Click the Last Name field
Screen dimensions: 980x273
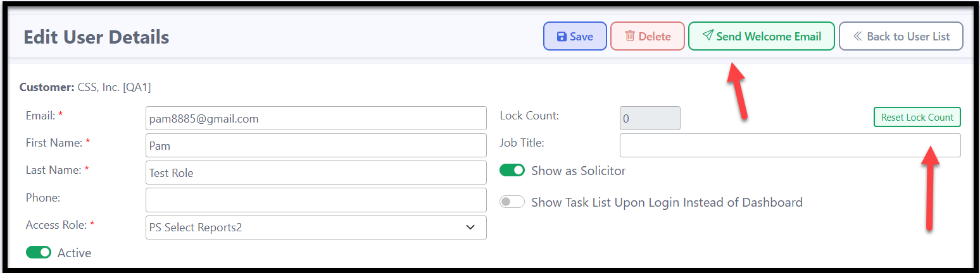[316, 173]
